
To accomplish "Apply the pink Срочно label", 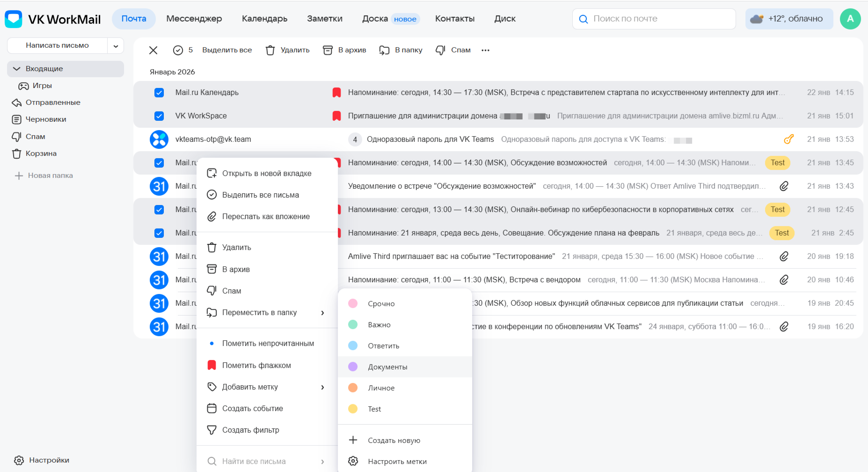I will click(405, 303).
